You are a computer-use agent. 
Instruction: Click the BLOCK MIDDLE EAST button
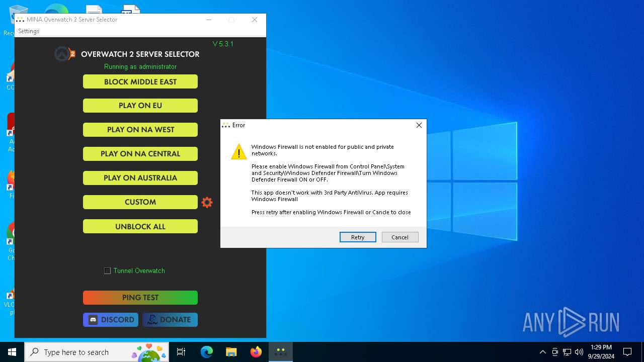(140, 82)
